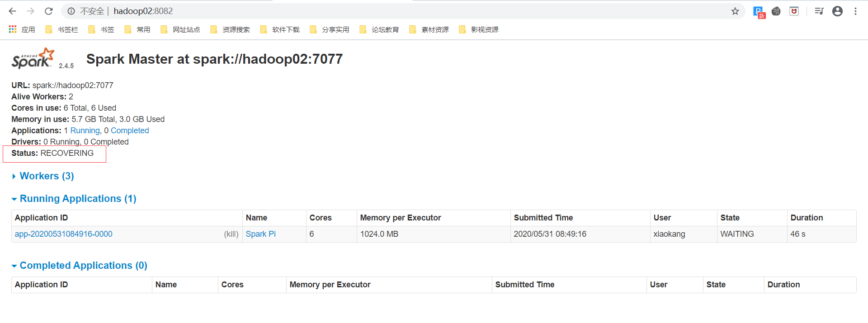Viewport: 868px width, 323px height.
Task: Open the blue P extension icon
Action: click(759, 12)
